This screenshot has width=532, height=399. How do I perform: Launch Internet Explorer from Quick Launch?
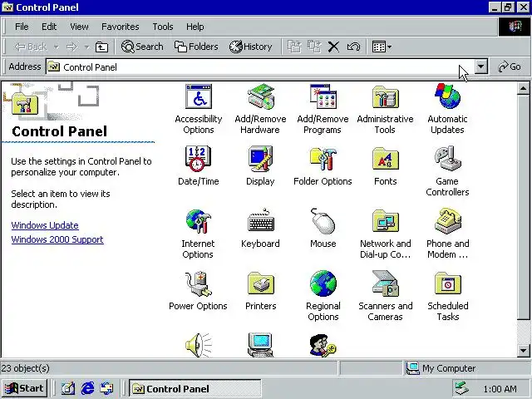[87, 388]
